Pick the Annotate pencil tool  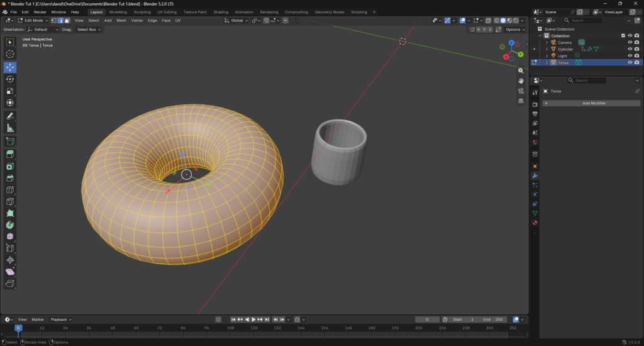click(x=10, y=116)
